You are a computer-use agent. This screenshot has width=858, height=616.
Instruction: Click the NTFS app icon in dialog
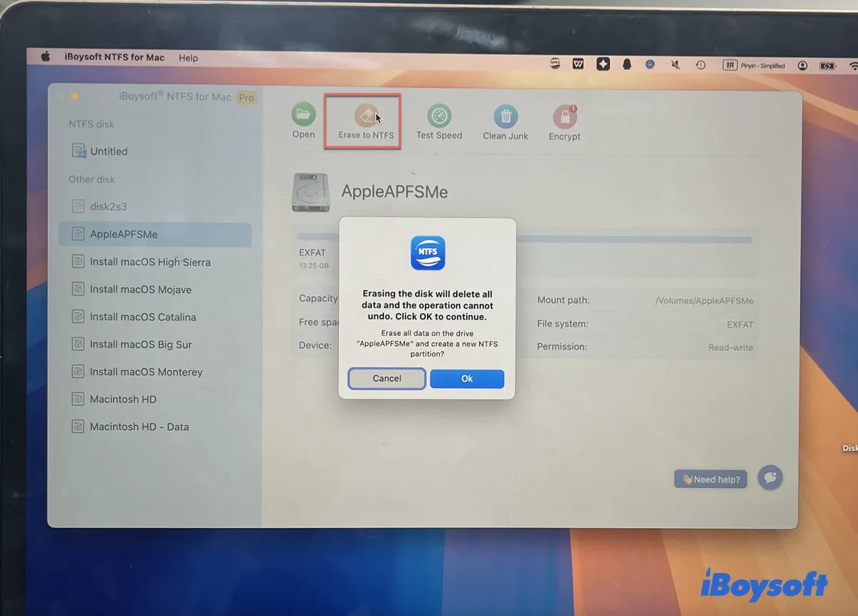[428, 253]
